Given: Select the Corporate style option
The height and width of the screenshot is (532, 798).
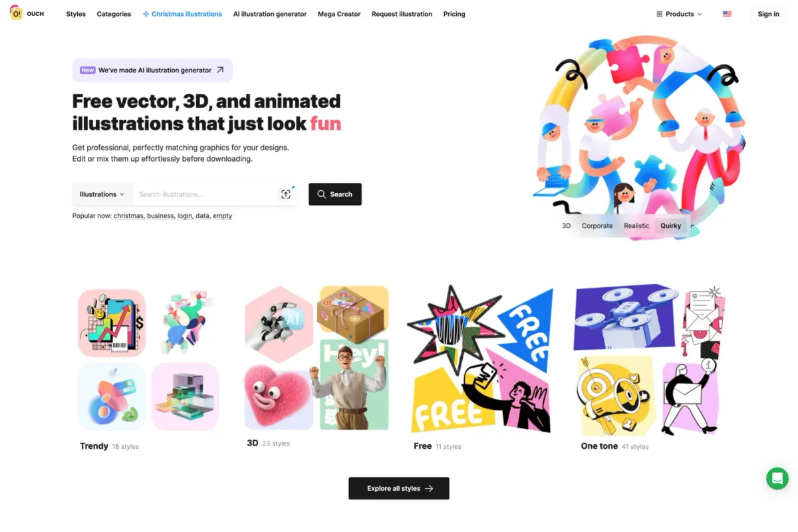Looking at the screenshot, I should [x=597, y=226].
